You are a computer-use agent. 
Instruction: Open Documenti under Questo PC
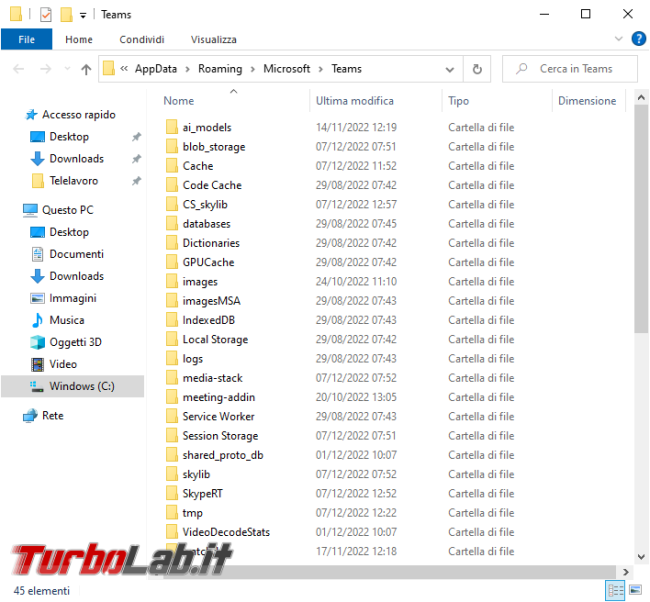click(77, 254)
